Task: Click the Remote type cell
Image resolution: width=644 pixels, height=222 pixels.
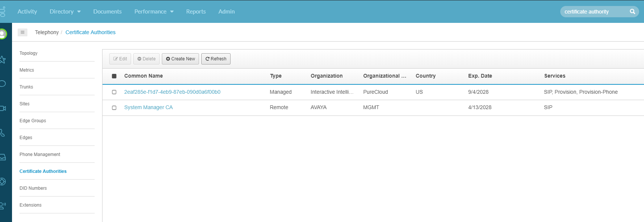Action: point(279,107)
